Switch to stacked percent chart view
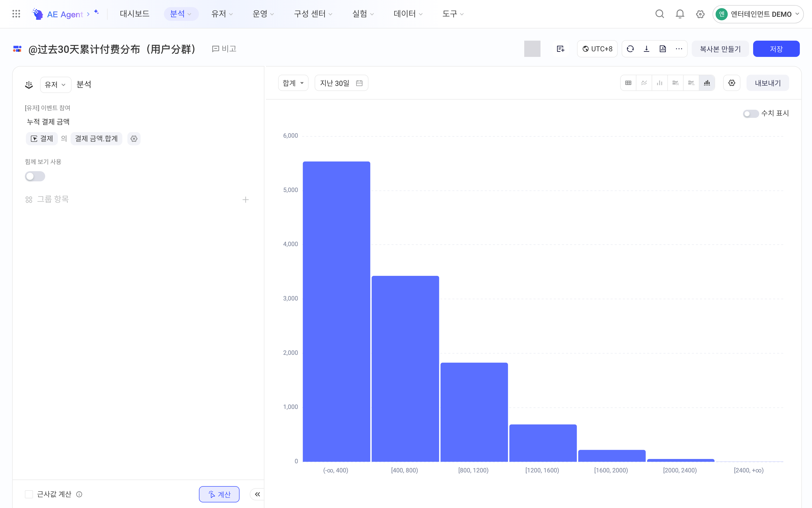The height and width of the screenshot is (508, 812). pos(691,83)
